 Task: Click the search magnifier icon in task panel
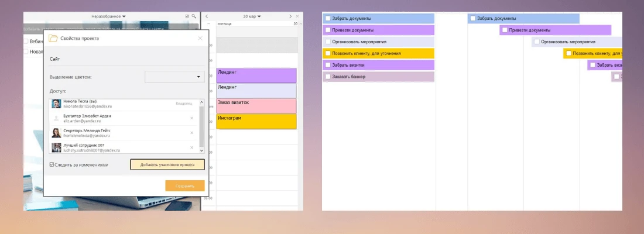pos(194,16)
